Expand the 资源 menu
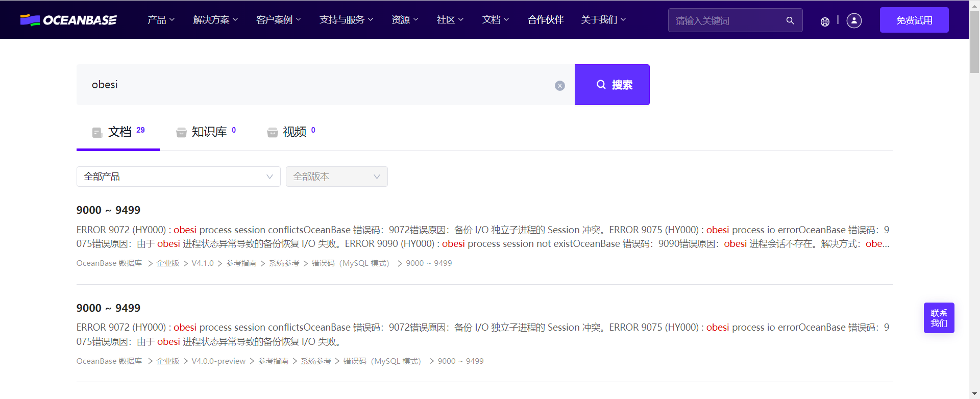980x399 pixels. [405, 20]
